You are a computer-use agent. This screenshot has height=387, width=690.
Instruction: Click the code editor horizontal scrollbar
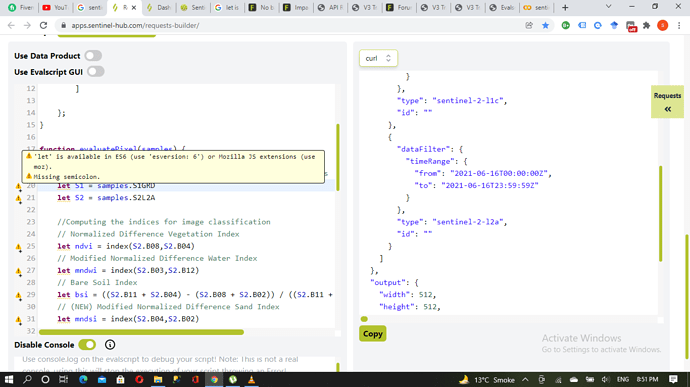[x=141, y=332]
